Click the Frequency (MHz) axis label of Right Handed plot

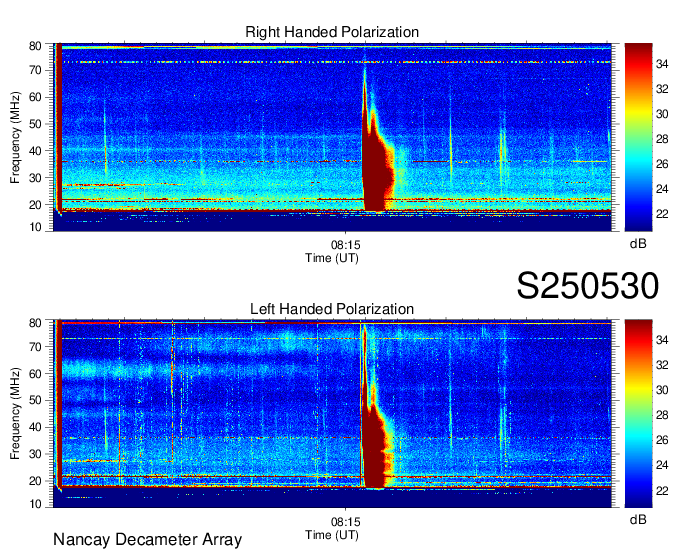coord(15,137)
